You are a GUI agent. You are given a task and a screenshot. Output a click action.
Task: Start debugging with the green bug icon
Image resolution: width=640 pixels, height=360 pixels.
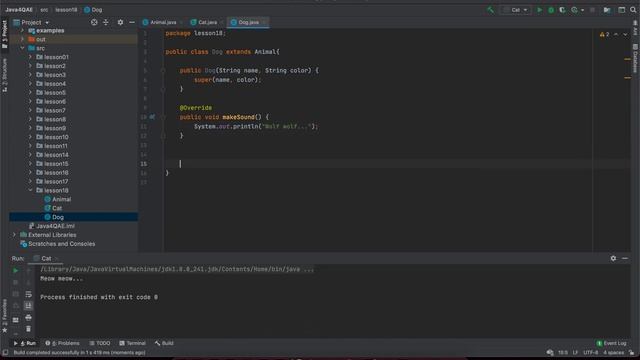pyautogui.click(x=551, y=10)
